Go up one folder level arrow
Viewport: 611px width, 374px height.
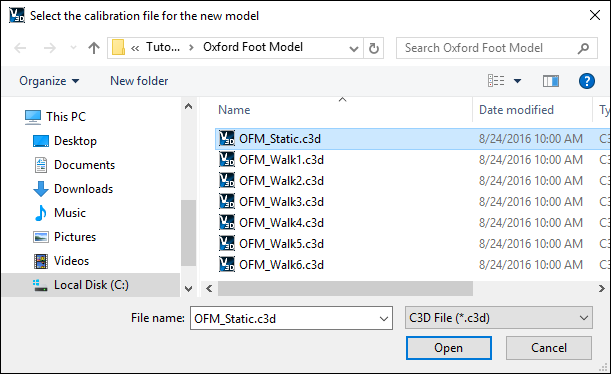[94, 48]
